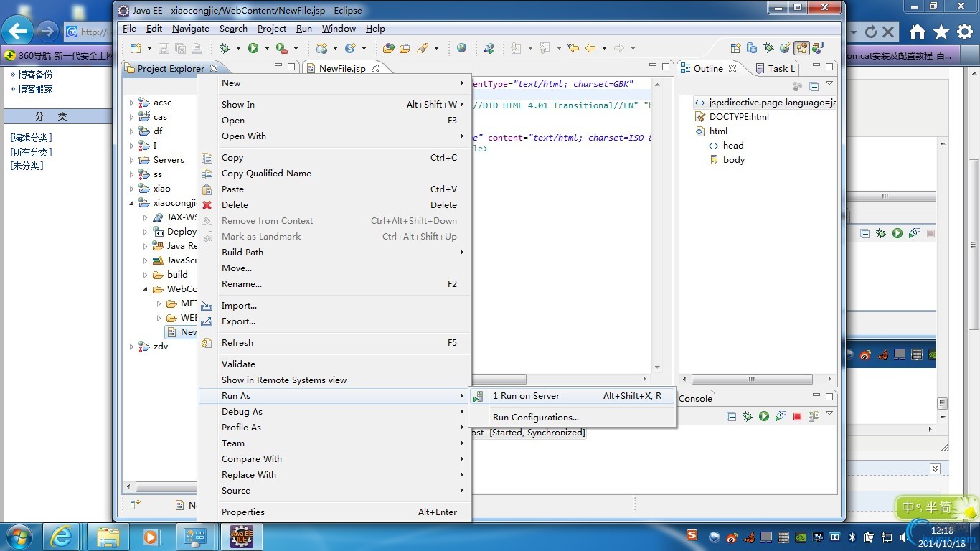The height and width of the screenshot is (551, 980).
Task: Click the Search flashlight toolbar icon
Action: [423, 48]
